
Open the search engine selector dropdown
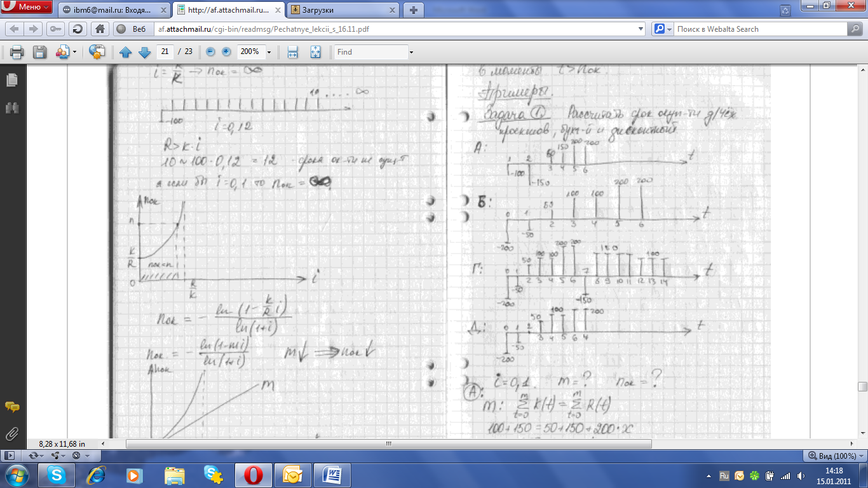click(663, 29)
